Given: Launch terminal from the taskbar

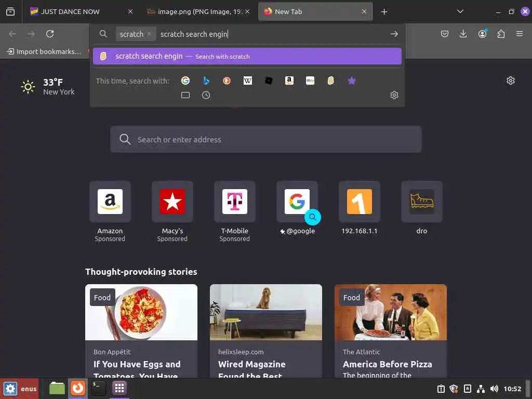Looking at the screenshot, I should coord(98,388).
